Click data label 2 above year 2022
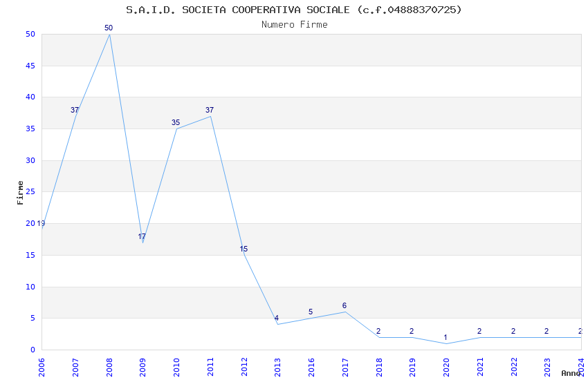This screenshot has width=588, height=380. [513, 332]
